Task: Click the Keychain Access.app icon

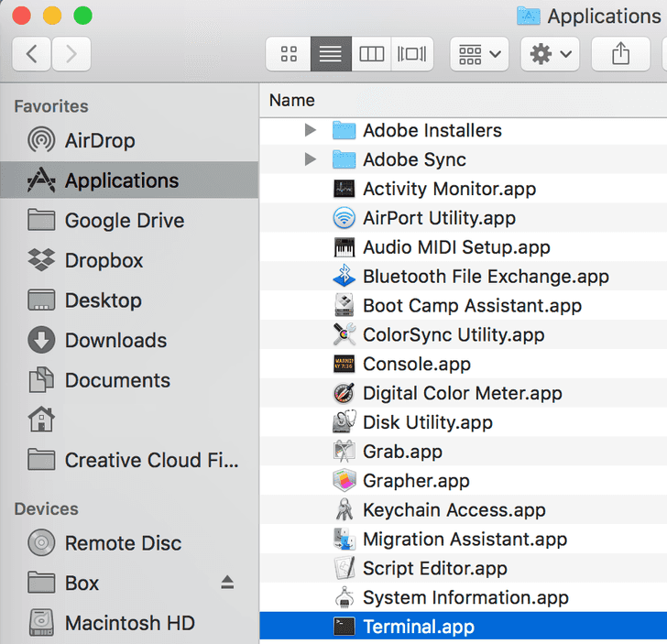Action: coord(344,510)
